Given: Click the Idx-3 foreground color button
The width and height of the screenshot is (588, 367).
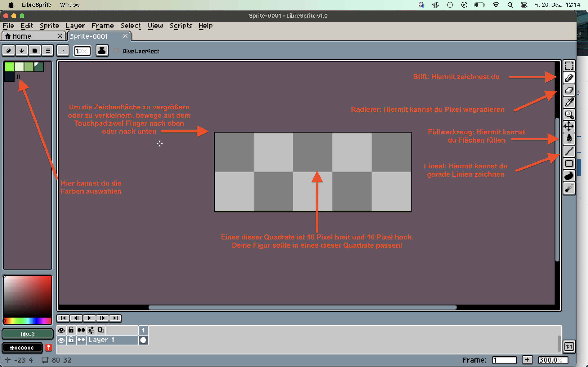Looking at the screenshot, I should [x=27, y=334].
